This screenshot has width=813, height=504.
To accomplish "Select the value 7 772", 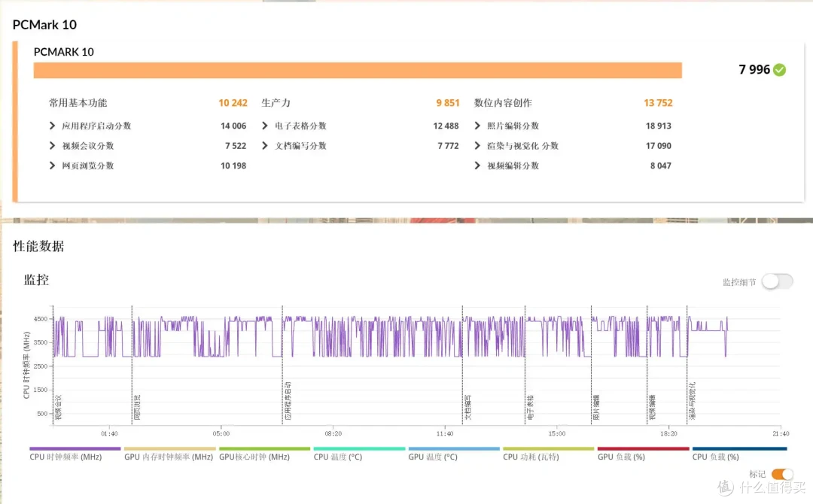I will (449, 146).
